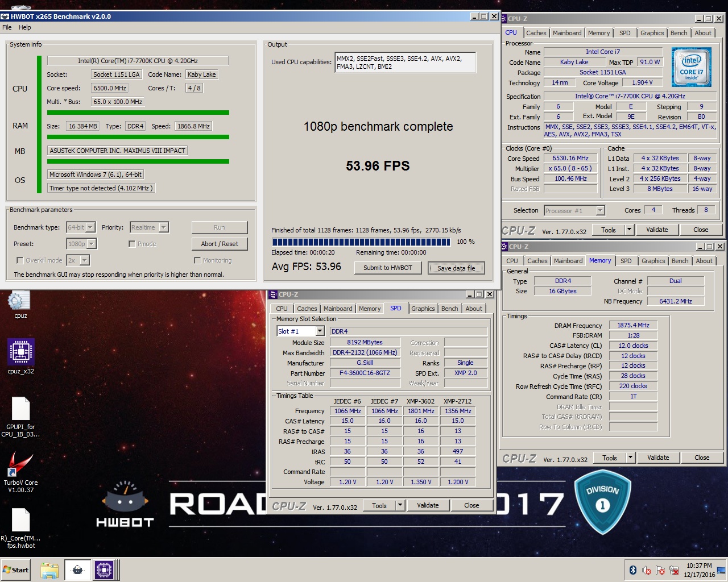This screenshot has height=582, width=728.
Task: Click the Show desktop button in the tray
Action: tap(722, 570)
